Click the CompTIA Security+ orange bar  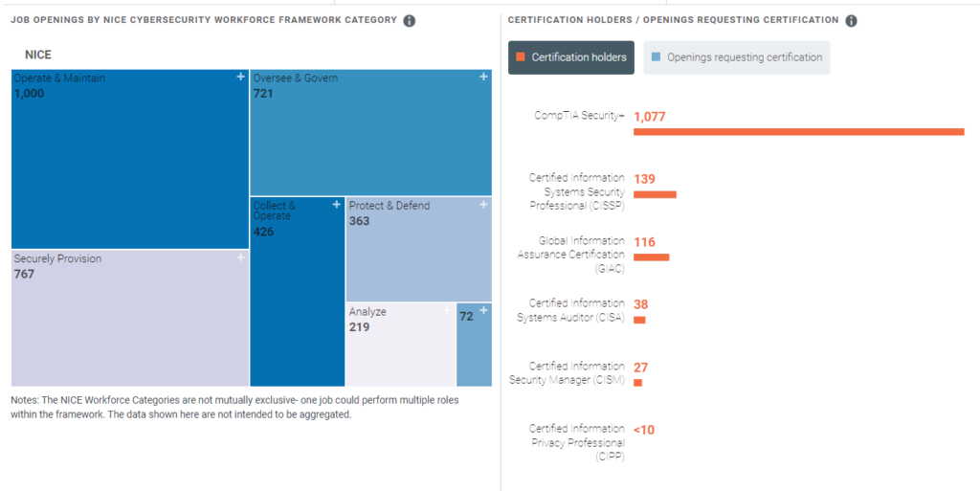[x=798, y=132]
